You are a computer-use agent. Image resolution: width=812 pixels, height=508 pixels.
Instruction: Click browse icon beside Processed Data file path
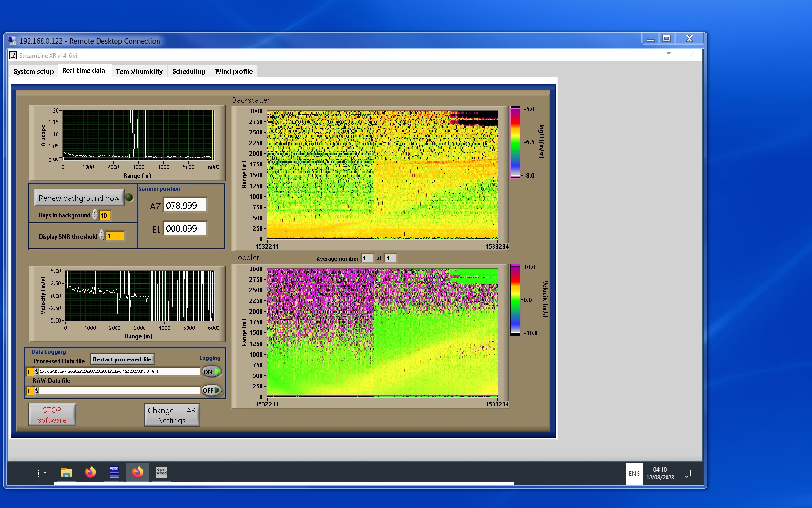point(36,372)
